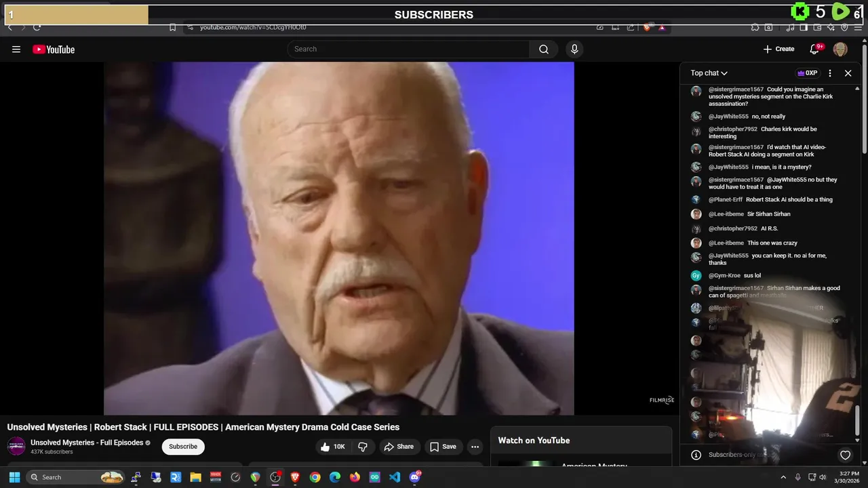Click chat message 'no, not really'

point(768,117)
